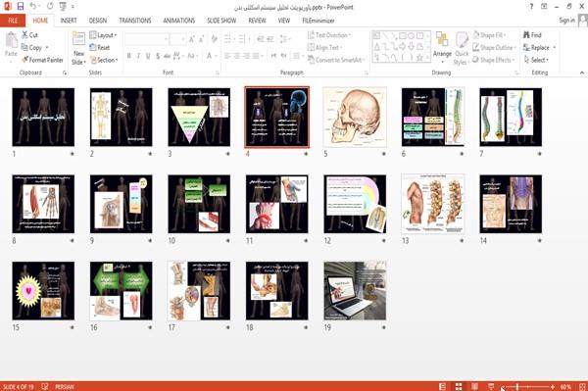Image resolution: width=588 pixels, height=391 pixels.
Task: Click the New Slide icon
Action: pyautogui.click(x=78, y=39)
